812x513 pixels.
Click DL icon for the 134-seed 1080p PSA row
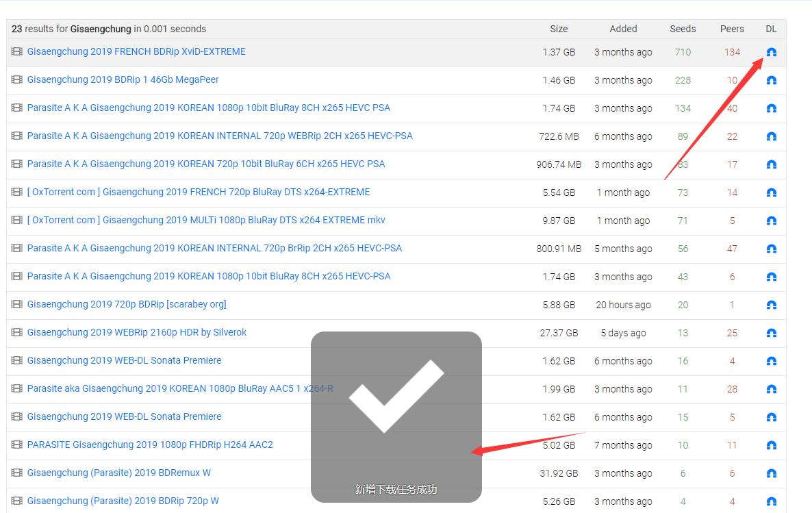pyautogui.click(x=771, y=108)
